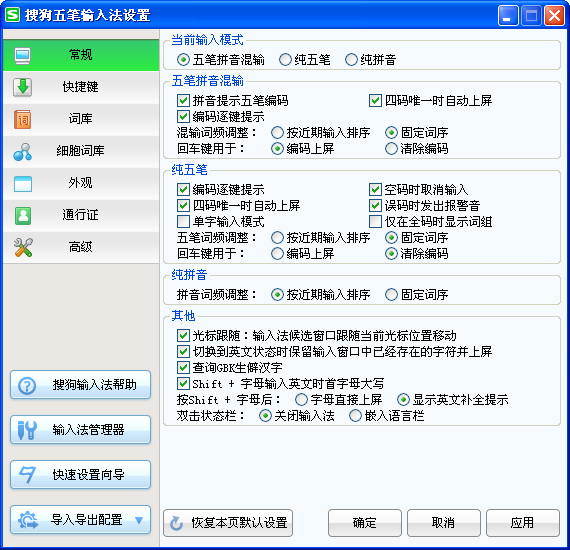
Task: Toggle 四码唯一时自动上屏 under 纯五笔
Action: (x=183, y=205)
